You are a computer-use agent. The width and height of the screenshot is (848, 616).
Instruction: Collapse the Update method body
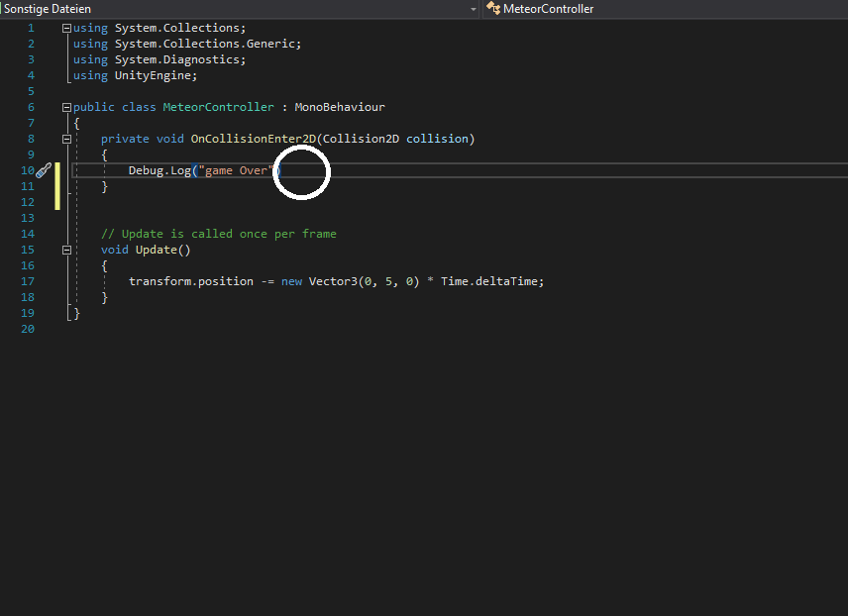66,250
